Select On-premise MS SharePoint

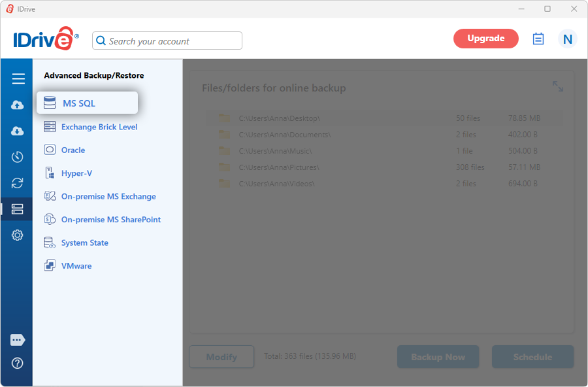tap(110, 220)
